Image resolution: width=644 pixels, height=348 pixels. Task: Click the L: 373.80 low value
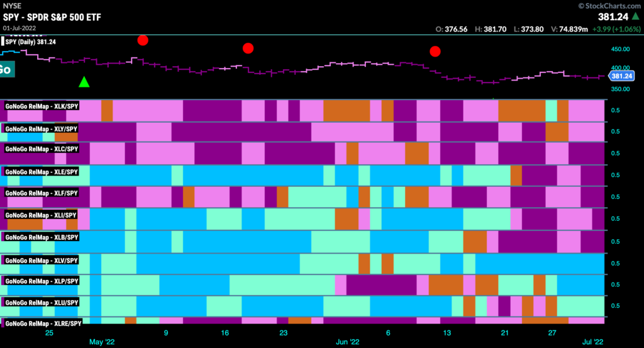528,29
